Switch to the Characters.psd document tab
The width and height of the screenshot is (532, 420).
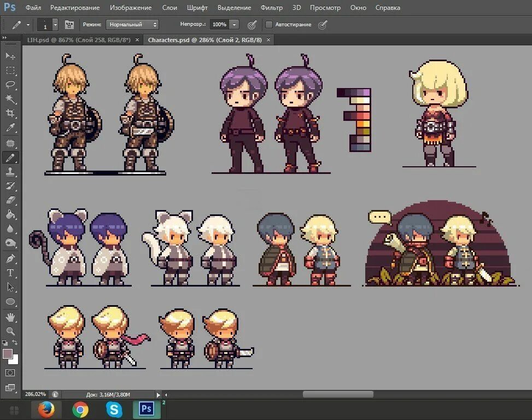(x=205, y=40)
